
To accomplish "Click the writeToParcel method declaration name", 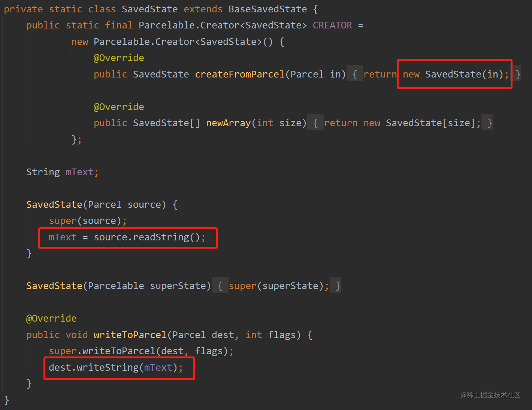I will pyautogui.click(x=130, y=335).
